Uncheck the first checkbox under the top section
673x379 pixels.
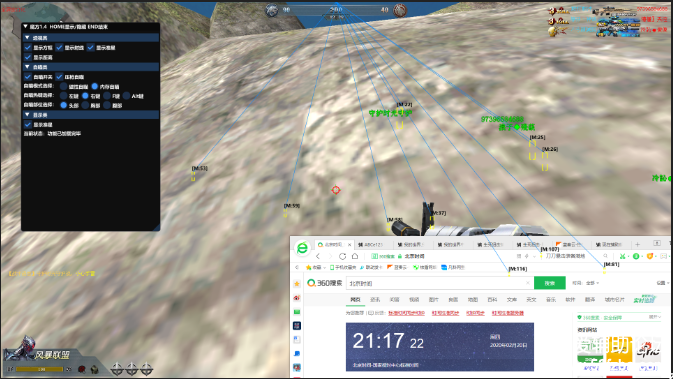pos(28,48)
